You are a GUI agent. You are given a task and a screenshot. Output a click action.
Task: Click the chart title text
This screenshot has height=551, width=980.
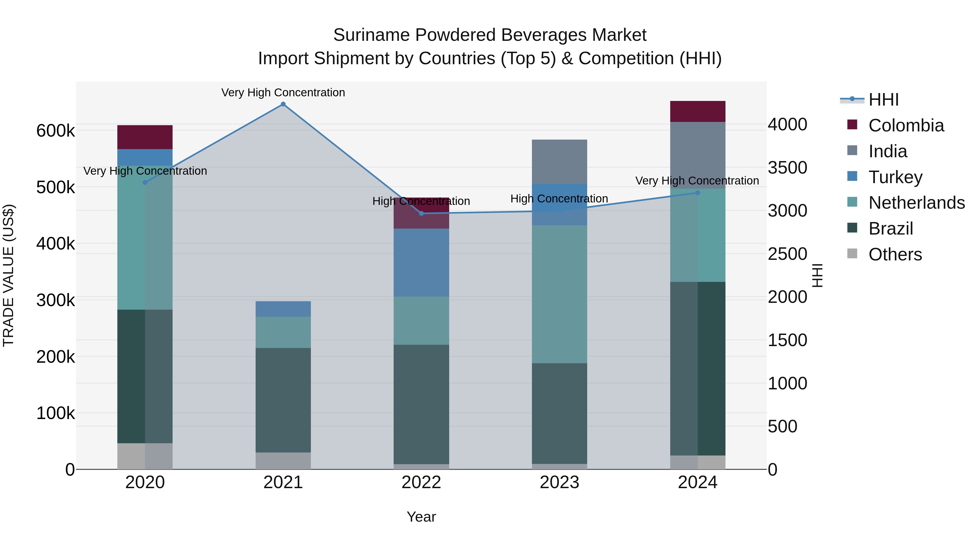click(x=490, y=46)
